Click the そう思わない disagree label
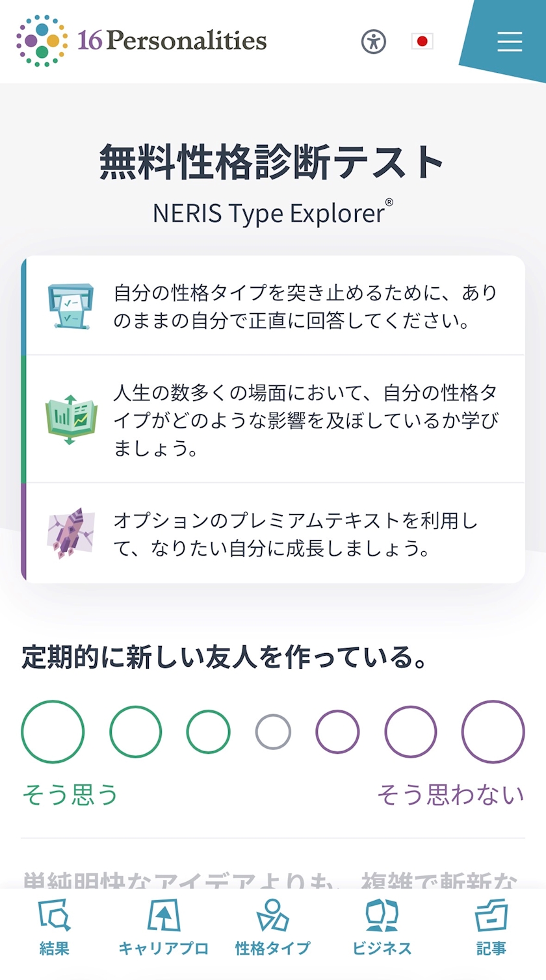The width and height of the screenshot is (546, 980). point(450,794)
